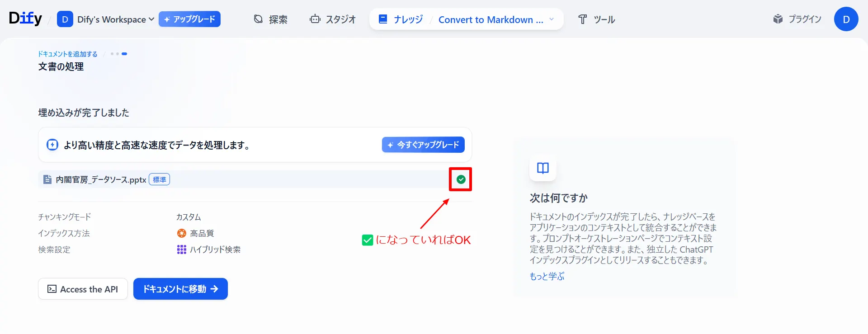Image resolution: width=868 pixels, height=334 pixels.
Task: Open the プラグイン page
Action: click(797, 19)
